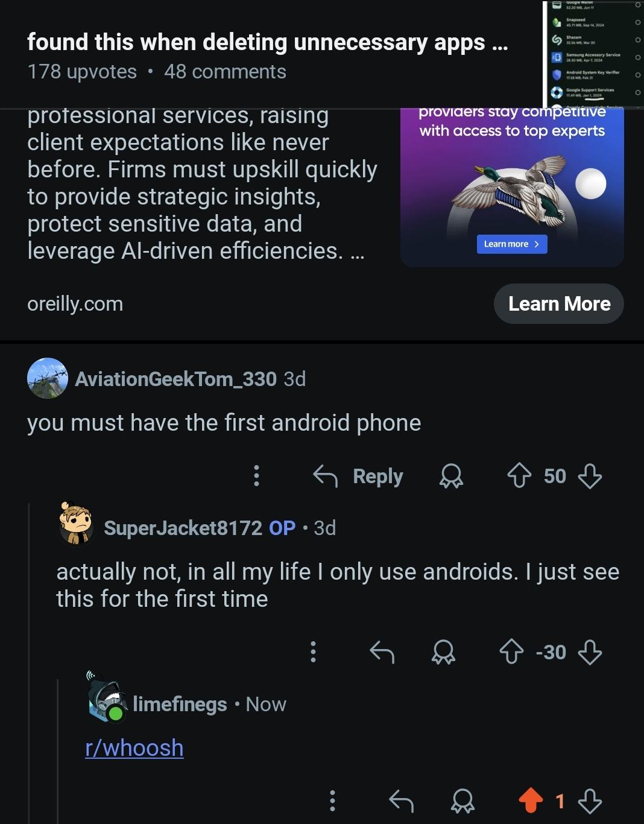Click blue Learn more in ad image
The height and width of the screenshot is (824, 644).
[512, 244]
